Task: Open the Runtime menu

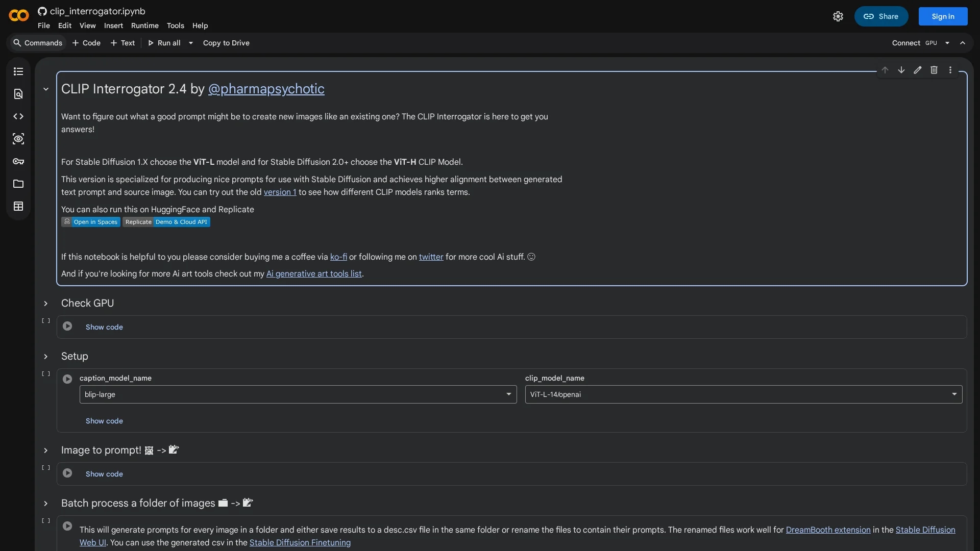Action: (x=145, y=26)
